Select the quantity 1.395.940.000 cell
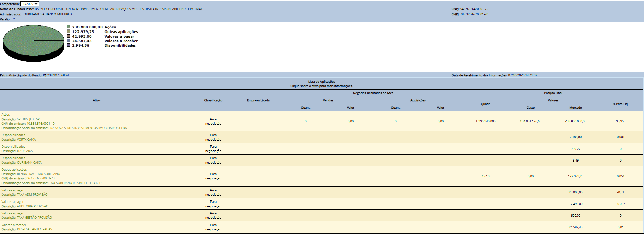This screenshot has width=644, height=234. 486,121
